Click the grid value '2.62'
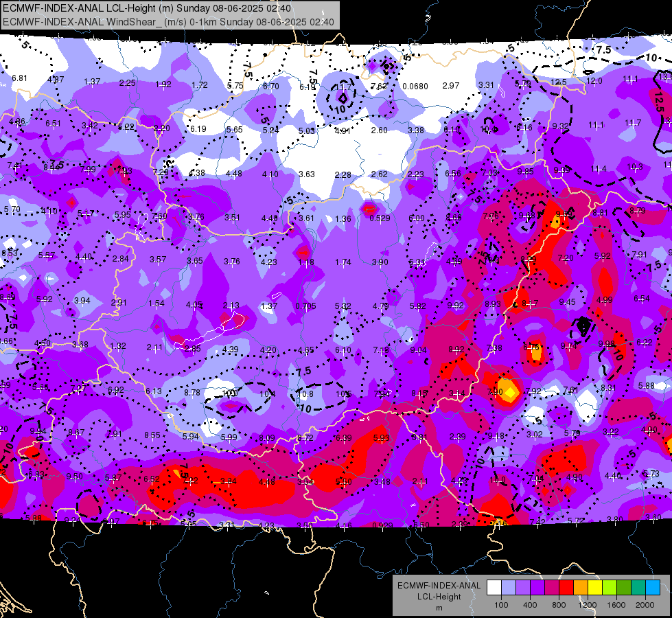Viewport: 672px width, 618px height. tap(380, 174)
